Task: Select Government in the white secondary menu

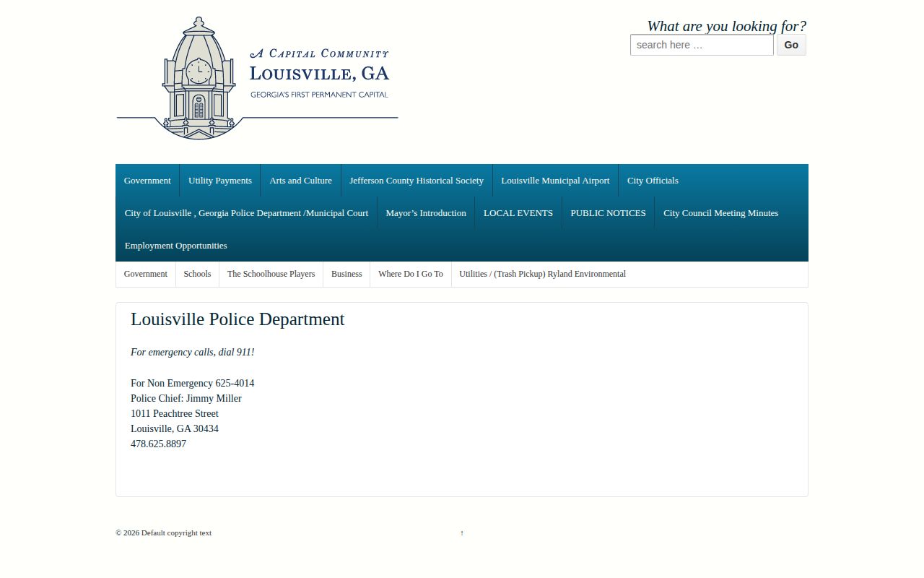Action: 146,274
